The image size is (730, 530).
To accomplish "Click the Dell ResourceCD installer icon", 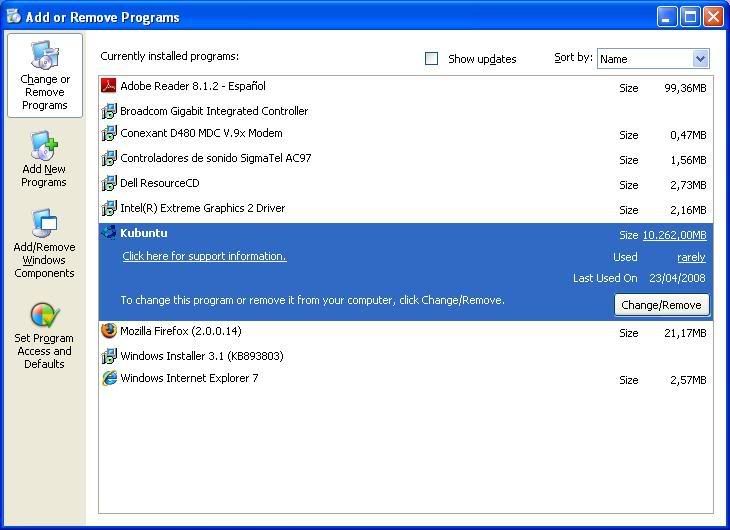I will pos(109,183).
